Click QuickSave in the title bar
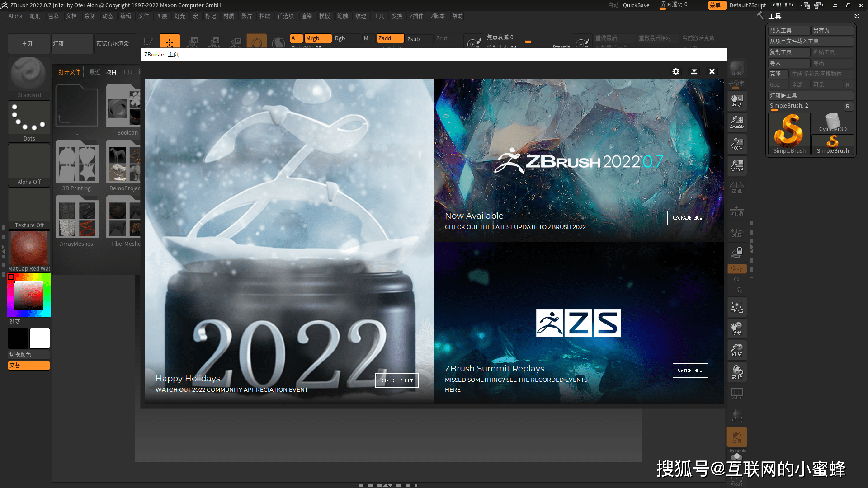The width and height of the screenshot is (868, 488). click(x=636, y=5)
